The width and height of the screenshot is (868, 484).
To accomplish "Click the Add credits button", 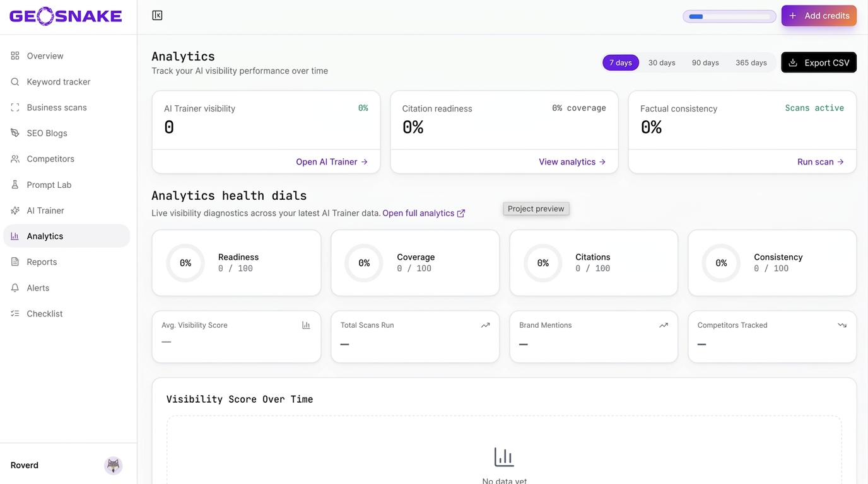I will pyautogui.click(x=819, y=16).
